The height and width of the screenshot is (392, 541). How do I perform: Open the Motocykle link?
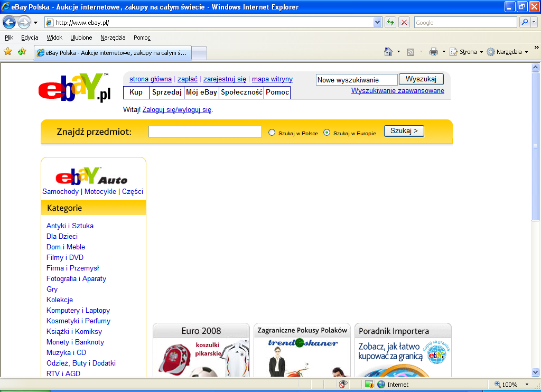coord(100,192)
